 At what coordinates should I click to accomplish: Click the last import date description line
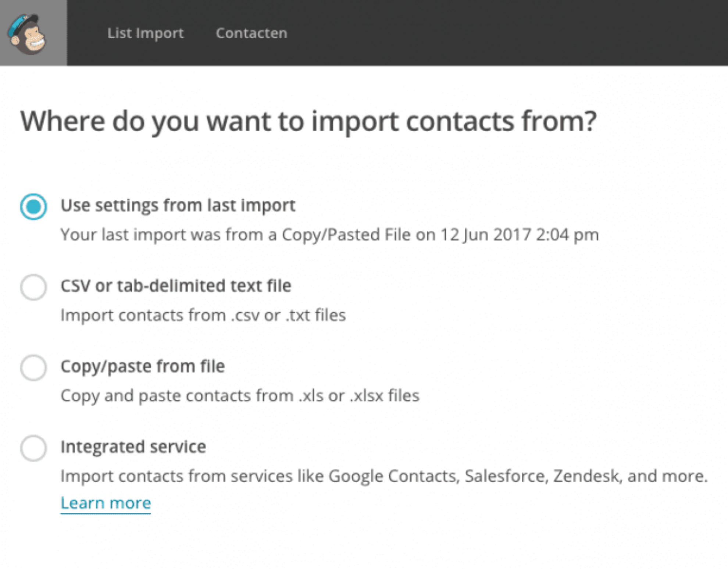[x=330, y=235]
